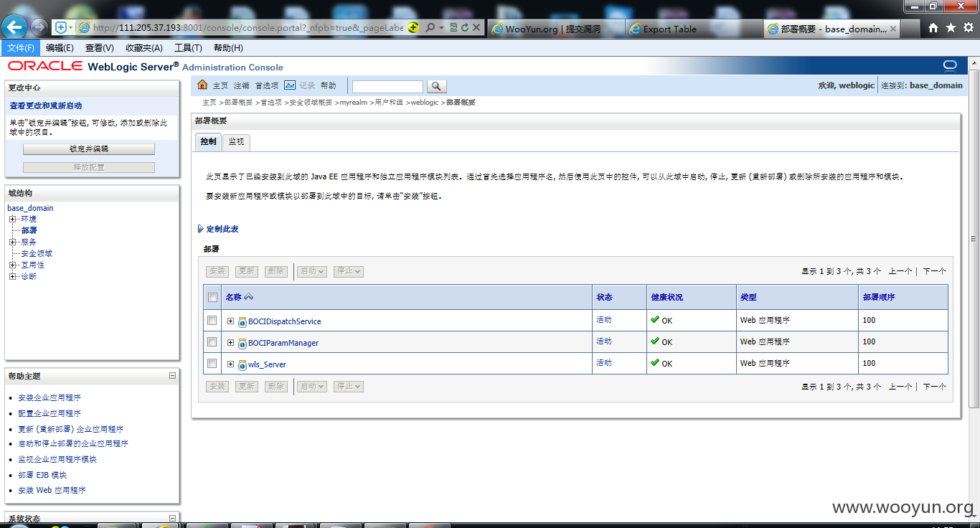Collapse the 帮助主题 panel with minus icon

172,375
